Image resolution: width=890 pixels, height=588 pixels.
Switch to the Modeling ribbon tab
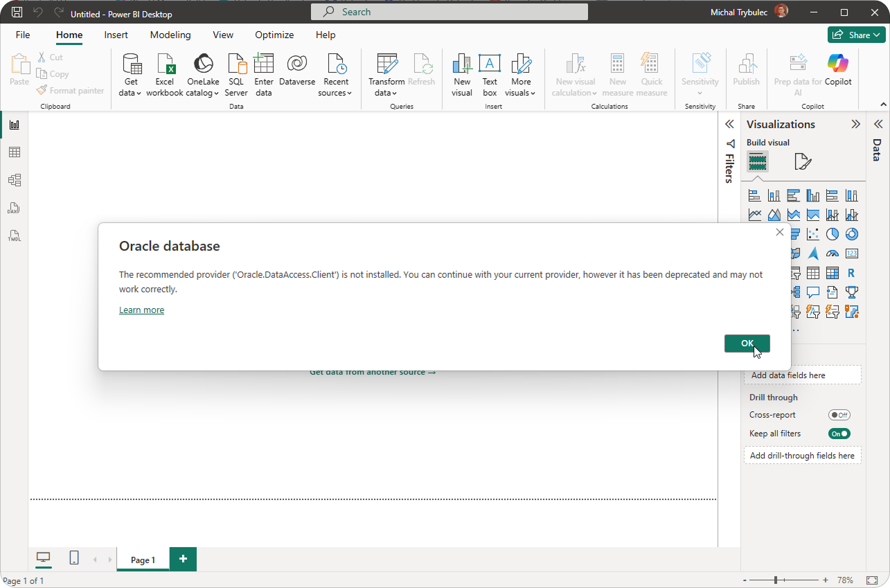[x=170, y=35]
